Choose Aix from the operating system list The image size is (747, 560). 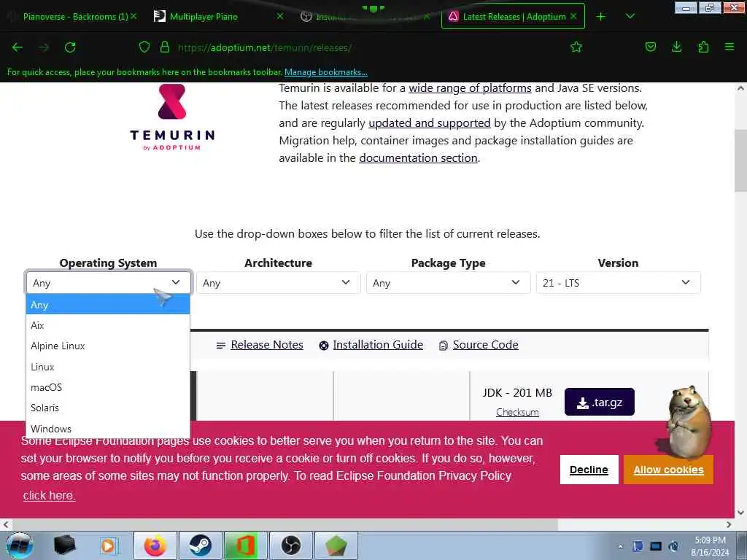click(108, 325)
